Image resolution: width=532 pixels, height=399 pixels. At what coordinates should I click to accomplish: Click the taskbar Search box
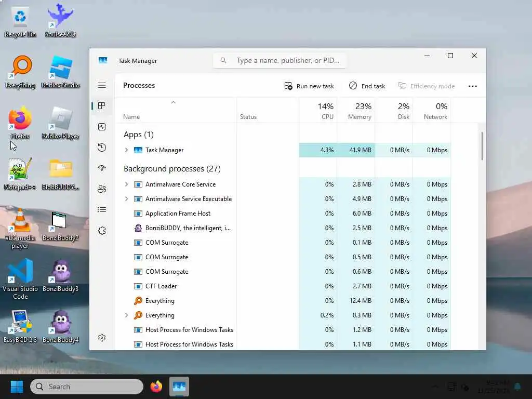[x=87, y=387]
